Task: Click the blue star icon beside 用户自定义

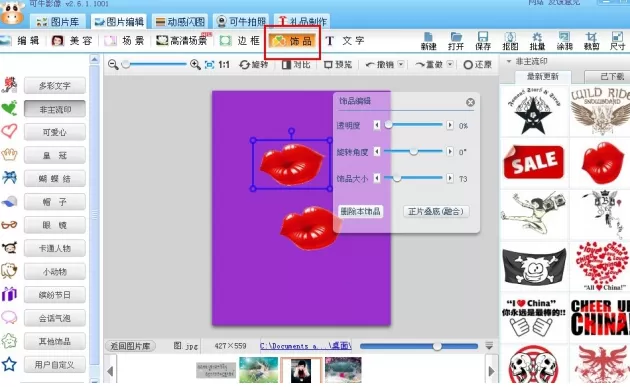Action: (x=9, y=364)
